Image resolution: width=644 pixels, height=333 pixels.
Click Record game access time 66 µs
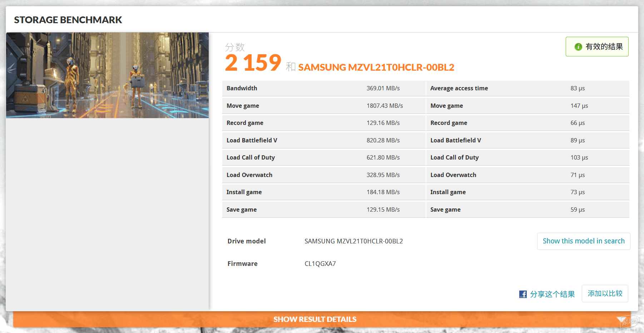[578, 123]
